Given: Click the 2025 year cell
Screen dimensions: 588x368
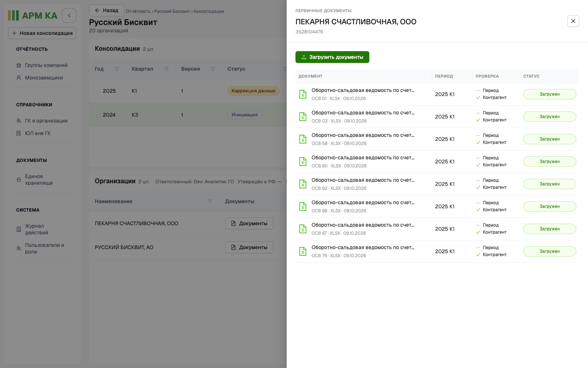Looking at the screenshot, I should [x=109, y=91].
